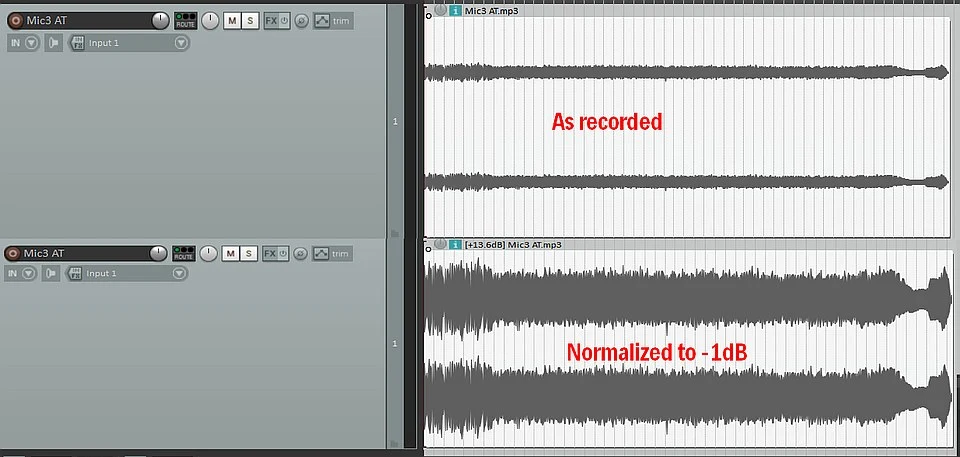Open trim envelope button on top track

(x=333, y=21)
